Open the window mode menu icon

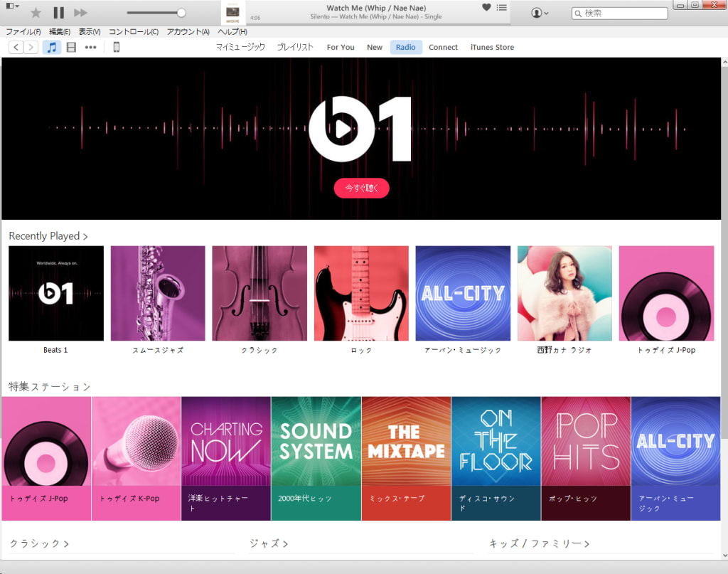pyautogui.click(x=13, y=6)
